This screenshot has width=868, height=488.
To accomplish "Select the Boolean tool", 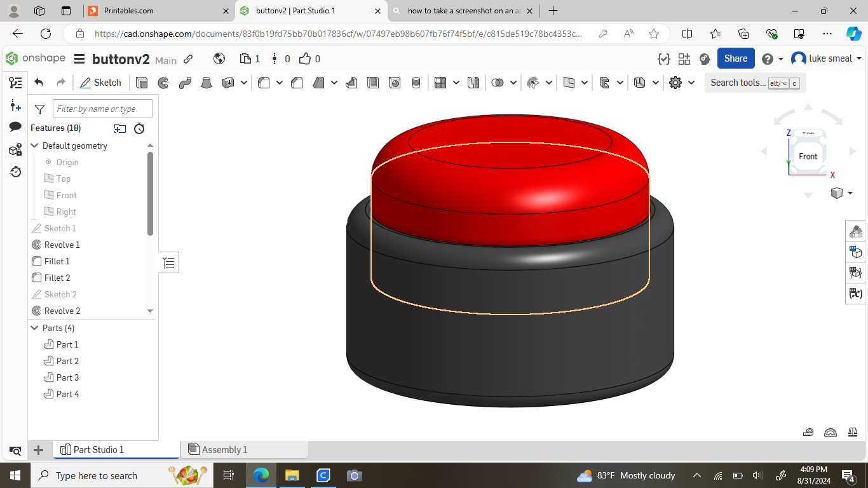I will (x=498, y=83).
